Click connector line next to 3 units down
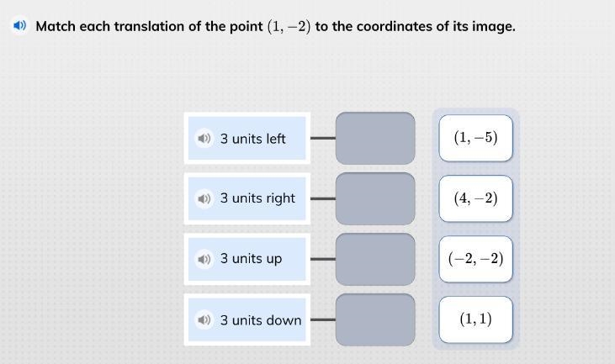The image size is (615, 364). pos(323,319)
